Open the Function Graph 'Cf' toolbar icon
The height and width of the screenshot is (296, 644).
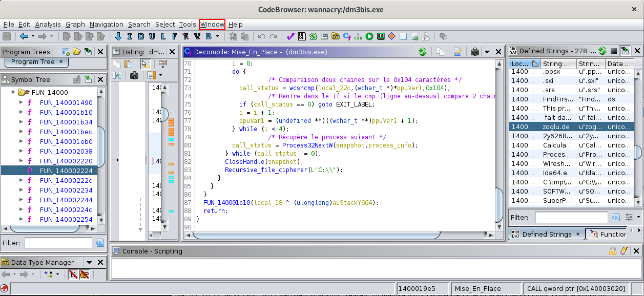point(347,36)
